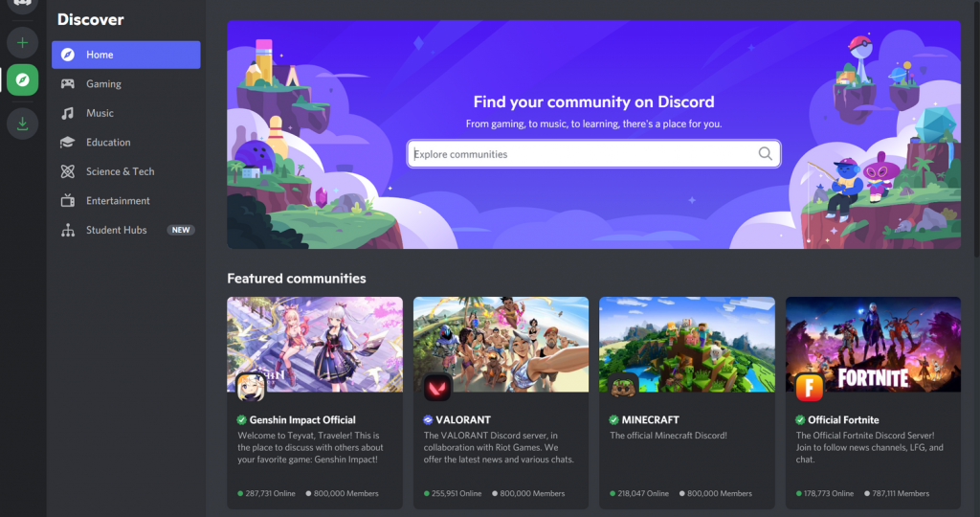Click the Riot Games collaboration description text
Viewport: 980px width, 517px height.
499,448
